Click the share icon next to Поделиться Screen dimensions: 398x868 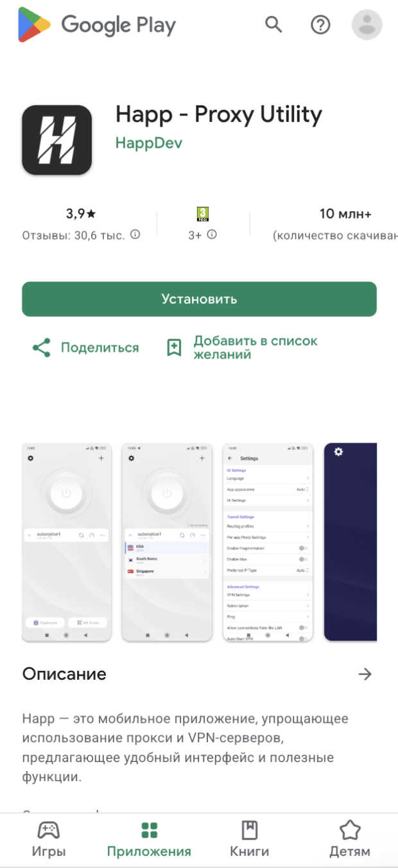pyautogui.click(x=41, y=348)
